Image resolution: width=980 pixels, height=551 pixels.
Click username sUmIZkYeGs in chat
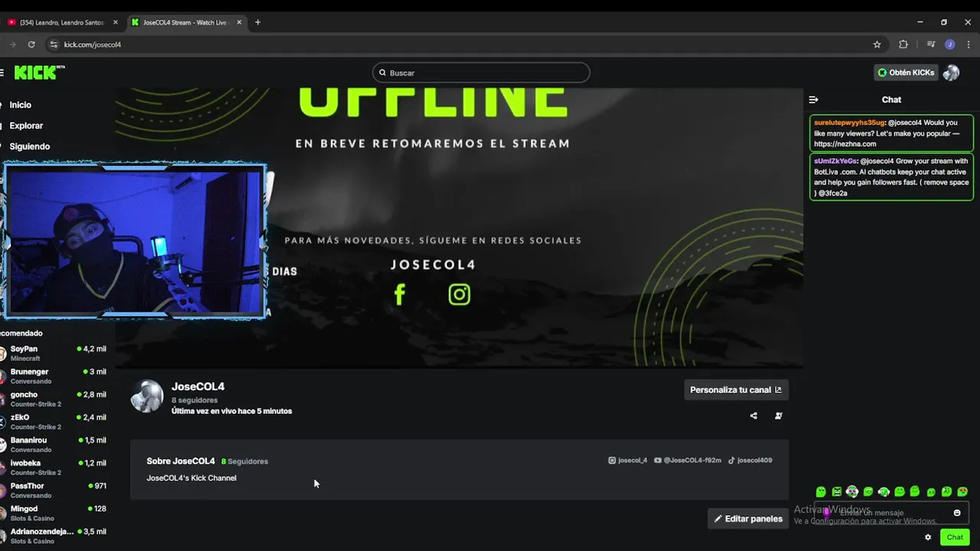[x=835, y=161]
